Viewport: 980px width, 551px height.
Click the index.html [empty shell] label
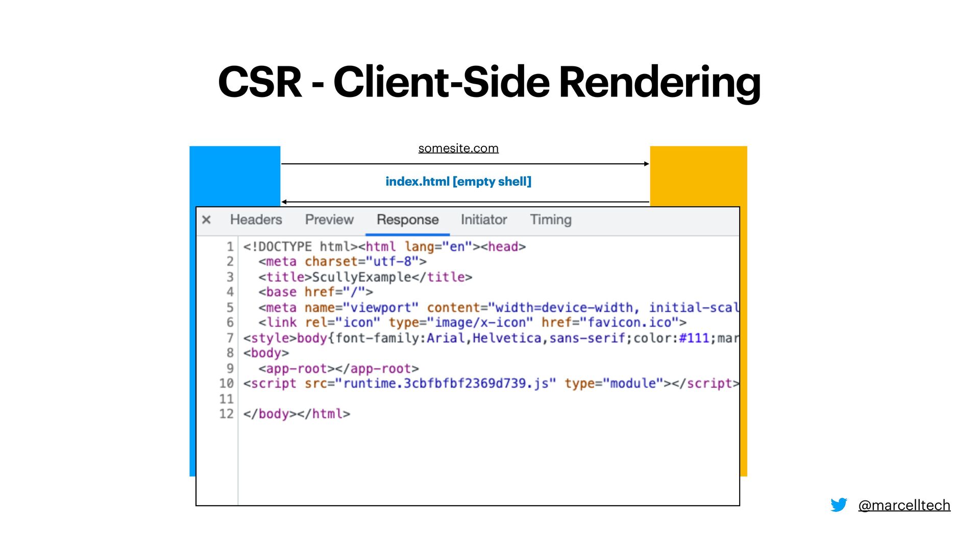[x=458, y=182]
